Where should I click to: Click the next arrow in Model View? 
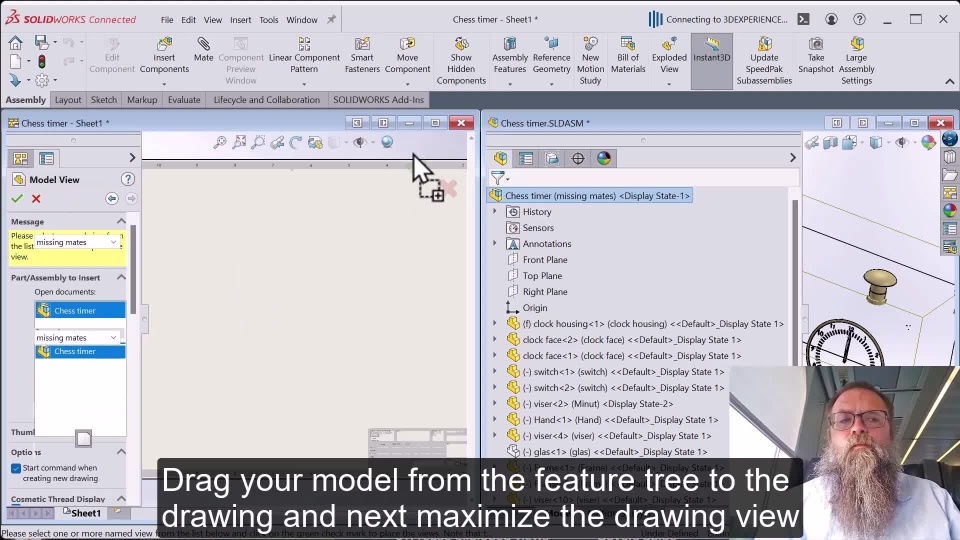tap(131, 198)
